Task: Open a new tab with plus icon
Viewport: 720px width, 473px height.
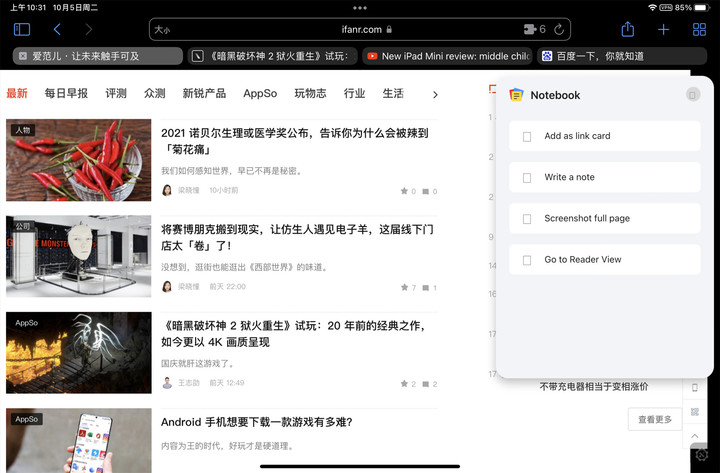Action: tap(663, 30)
